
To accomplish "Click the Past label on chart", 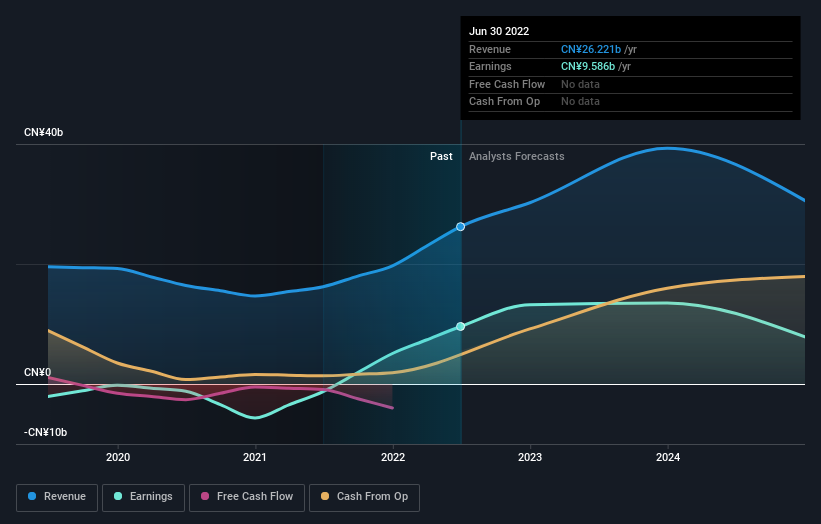I will tap(441, 157).
